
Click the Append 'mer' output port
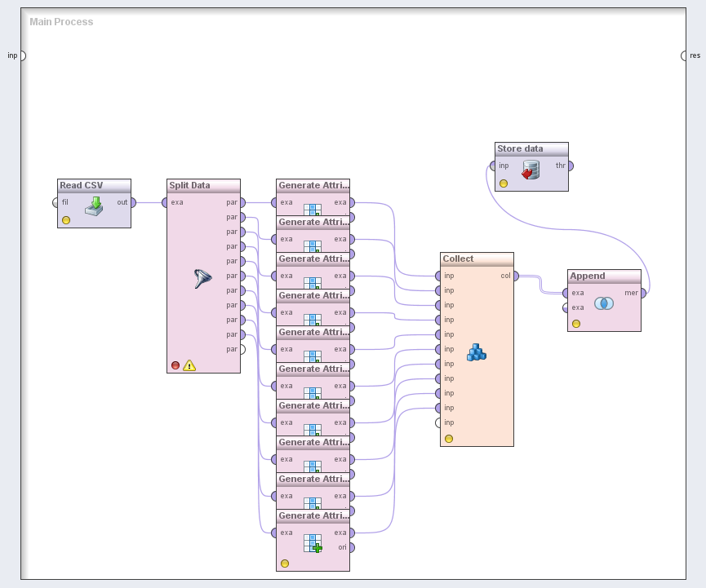pyautogui.click(x=644, y=293)
